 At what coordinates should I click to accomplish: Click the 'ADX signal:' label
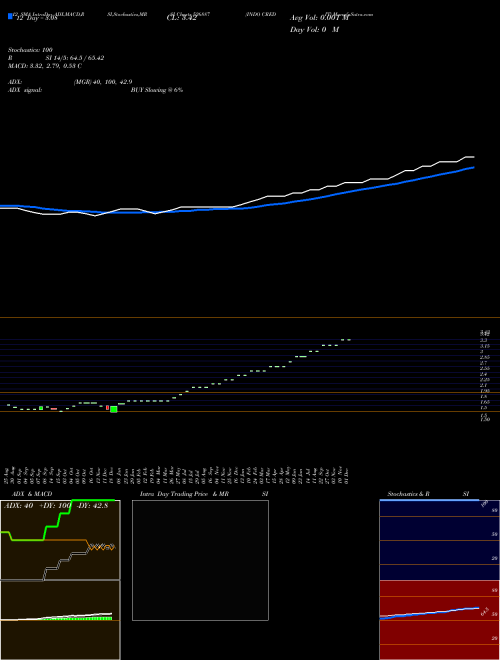click(x=25, y=90)
